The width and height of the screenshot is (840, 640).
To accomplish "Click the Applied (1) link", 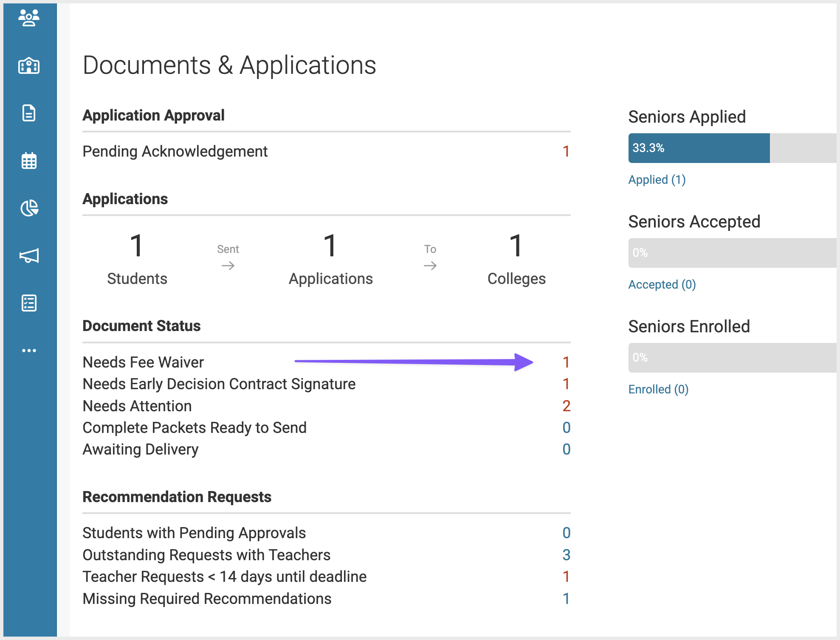I will coord(657,180).
